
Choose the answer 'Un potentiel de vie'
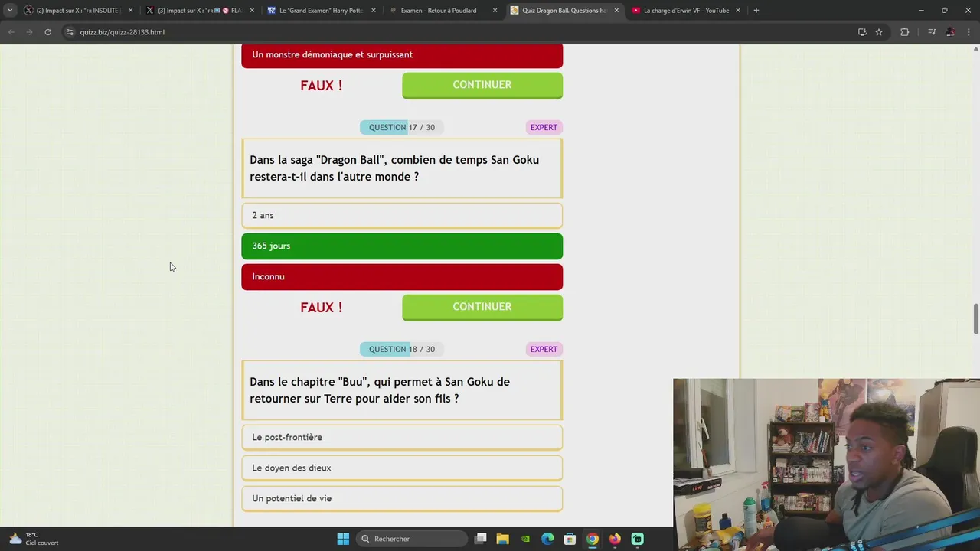coord(402,498)
